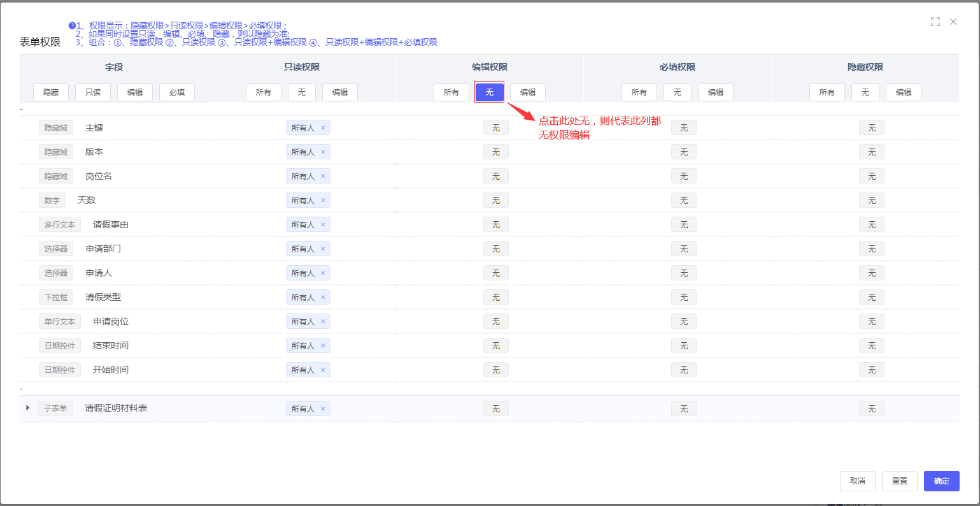Click 必填 filter button under 字段
This screenshot has height=506, width=980.
point(177,92)
